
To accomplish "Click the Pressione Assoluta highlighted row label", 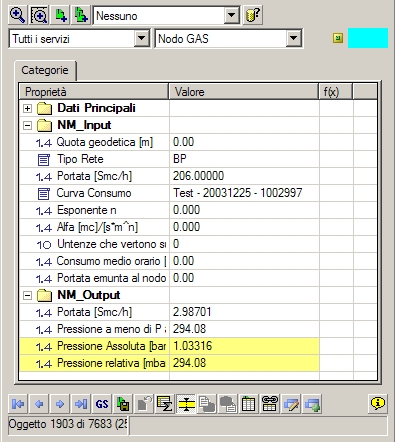I will (x=112, y=346).
